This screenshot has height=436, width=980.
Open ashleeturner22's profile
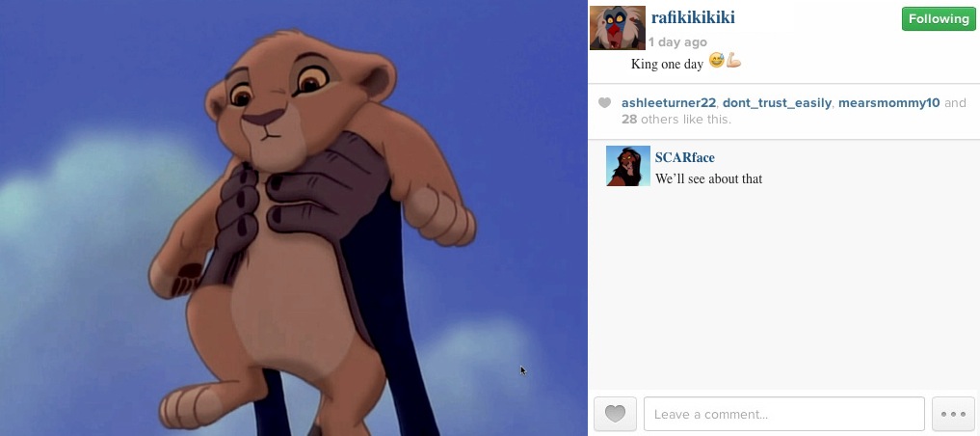[669, 103]
